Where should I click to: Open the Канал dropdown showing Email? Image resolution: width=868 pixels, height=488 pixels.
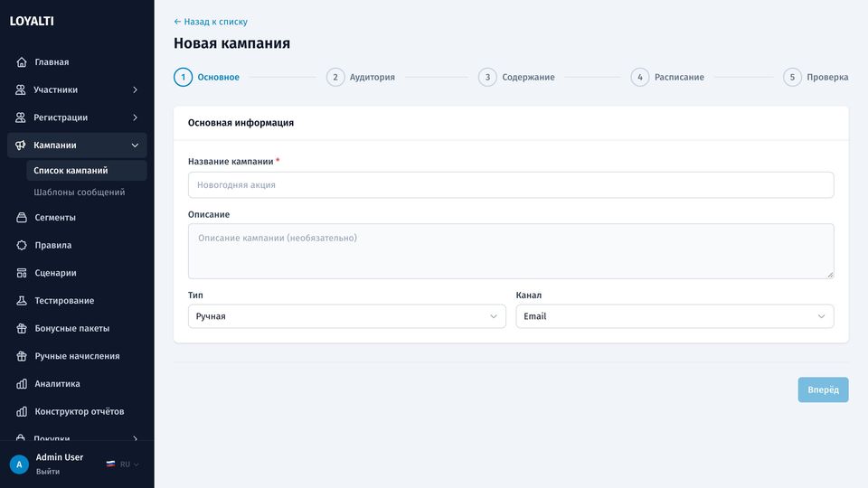(675, 316)
